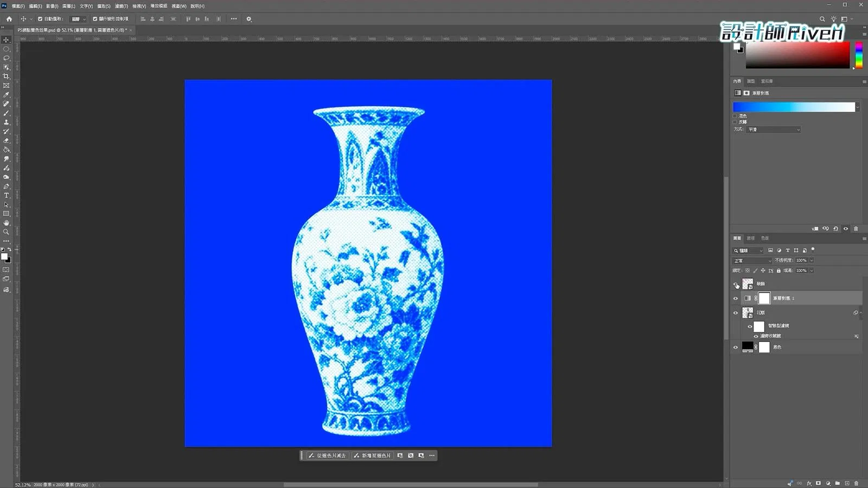Click the reset adjustment icon in Properties panel
The height and width of the screenshot is (488, 868).
[x=835, y=229]
